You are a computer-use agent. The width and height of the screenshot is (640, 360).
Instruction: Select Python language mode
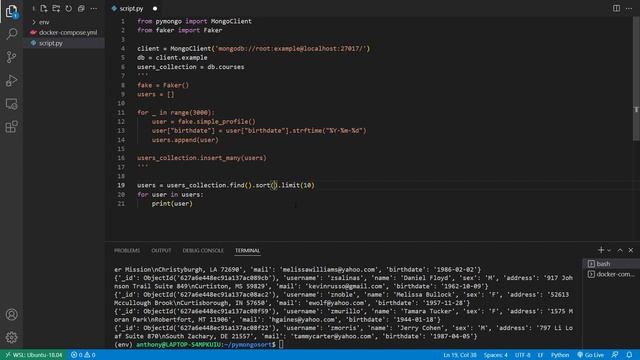[560, 355]
